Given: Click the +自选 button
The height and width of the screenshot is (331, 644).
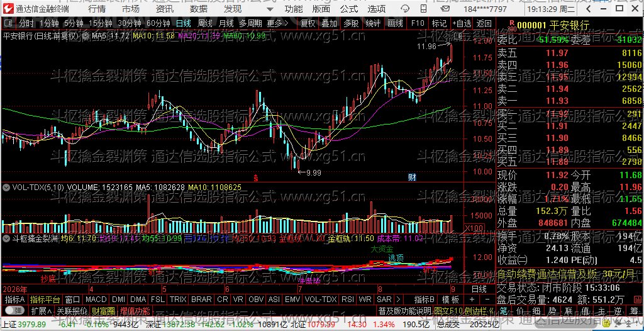Looking at the screenshot, I should [x=462, y=23].
